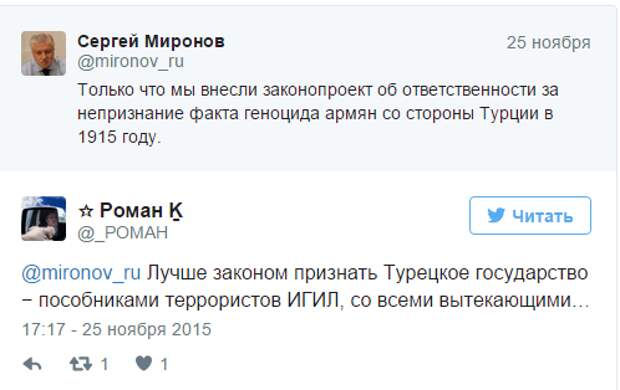
Task: Click the Twitter bird icon in Читать button
Action: [496, 216]
